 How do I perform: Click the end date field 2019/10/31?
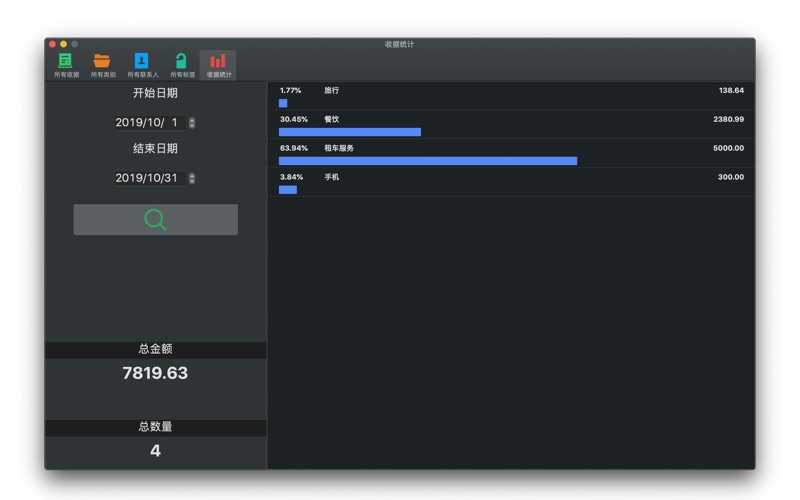[x=148, y=178]
